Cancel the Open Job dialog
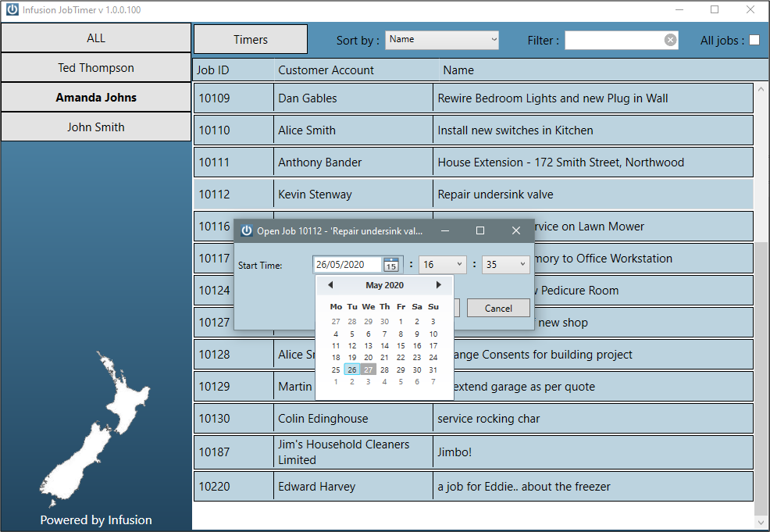 coord(498,308)
